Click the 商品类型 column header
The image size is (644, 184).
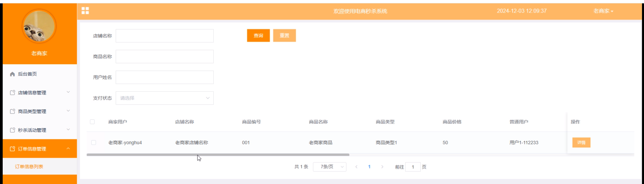(385, 122)
